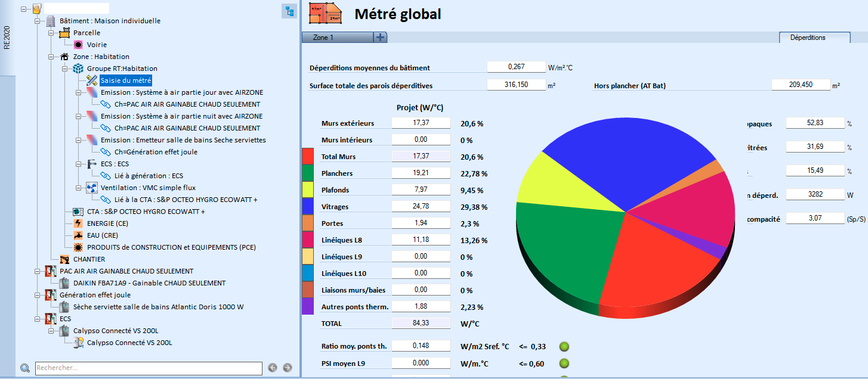Click the EAU (CRE) water icon
This screenshot has height=379, width=868.
click(78, 235)
